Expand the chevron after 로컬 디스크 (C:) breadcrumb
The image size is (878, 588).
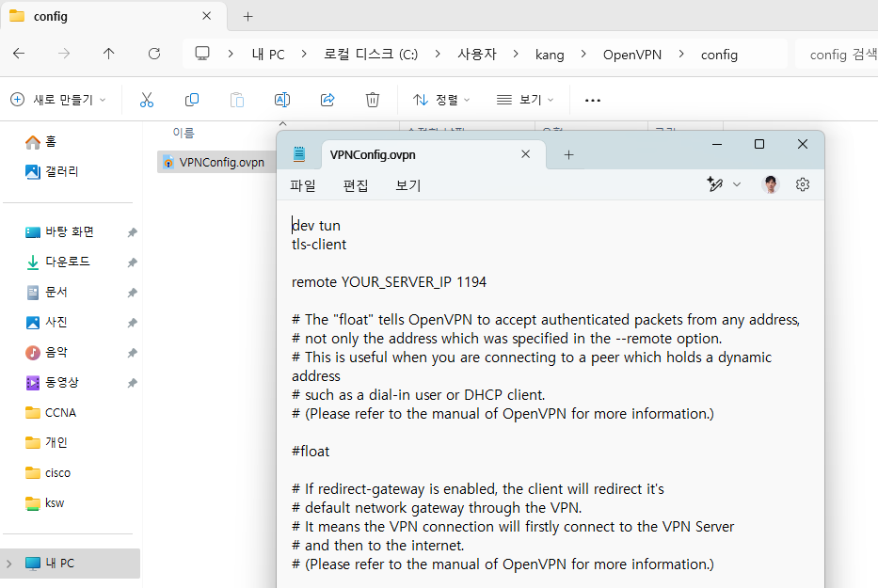click(438, 54)
